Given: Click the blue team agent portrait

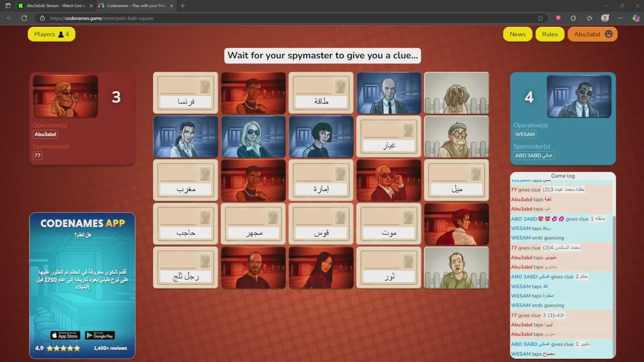Looking at the screenshot, I should pos(579,97).
